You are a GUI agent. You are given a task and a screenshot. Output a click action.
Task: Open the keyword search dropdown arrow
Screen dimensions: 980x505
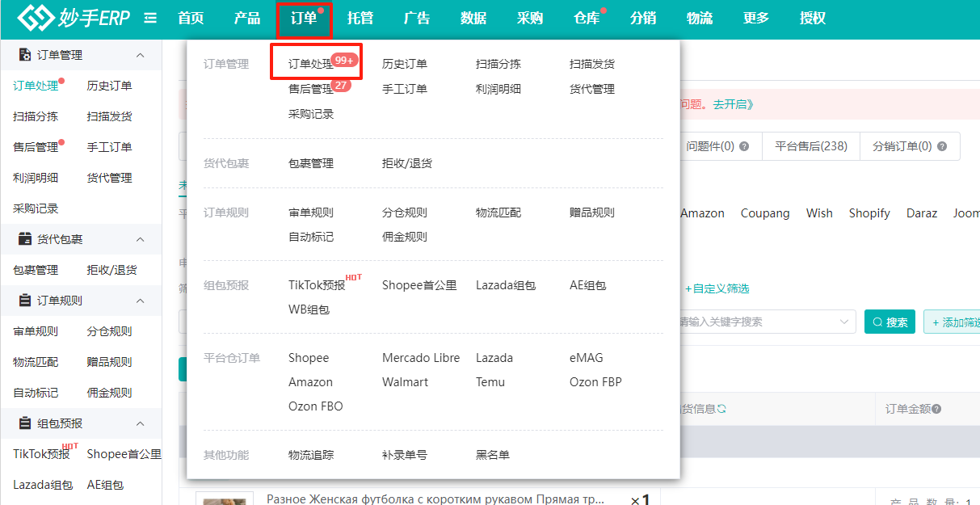844,322
